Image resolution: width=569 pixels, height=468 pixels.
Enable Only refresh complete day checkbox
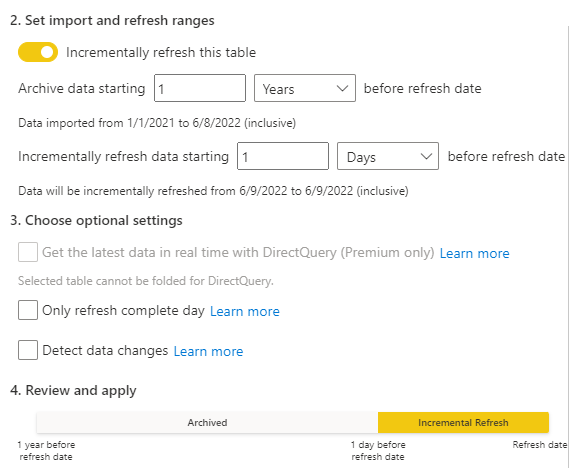(x=28, y=310)
